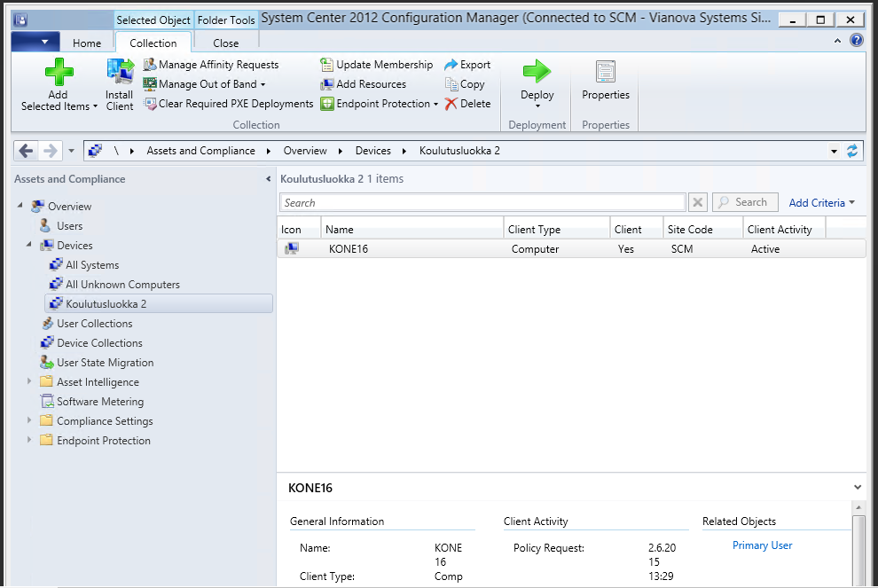Open the Help icon

(856, 40)
